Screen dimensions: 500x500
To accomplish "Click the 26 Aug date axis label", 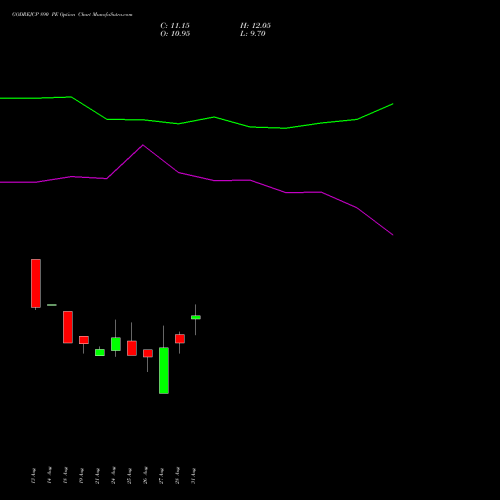I will click(145, 475).
